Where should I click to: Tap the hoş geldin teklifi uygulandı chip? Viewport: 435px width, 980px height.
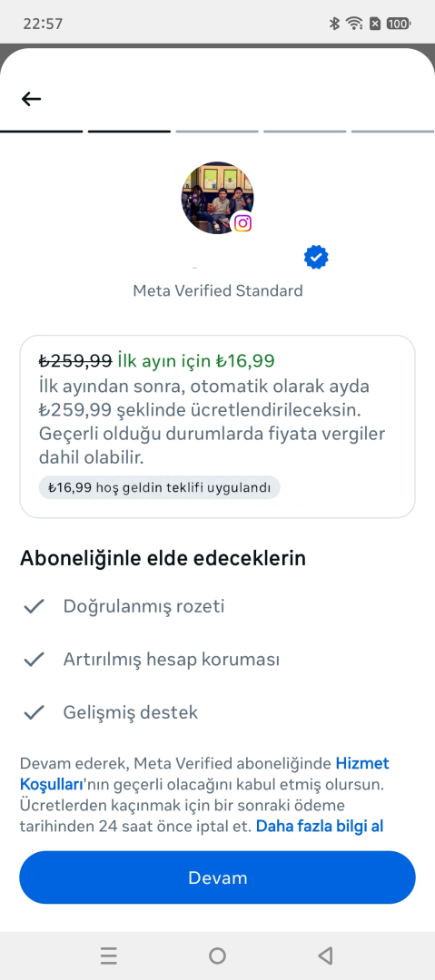[159, 487]
